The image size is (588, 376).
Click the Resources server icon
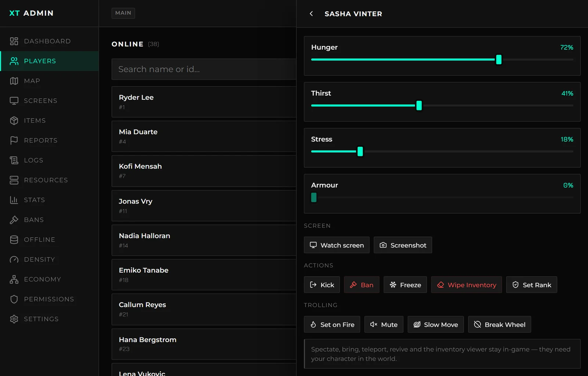pos(14,180)
